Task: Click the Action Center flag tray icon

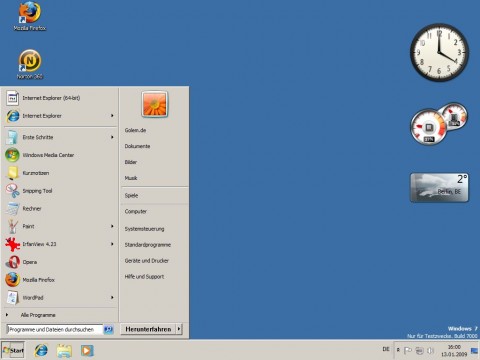Action: pyautogui.click(x=408, y=350)
